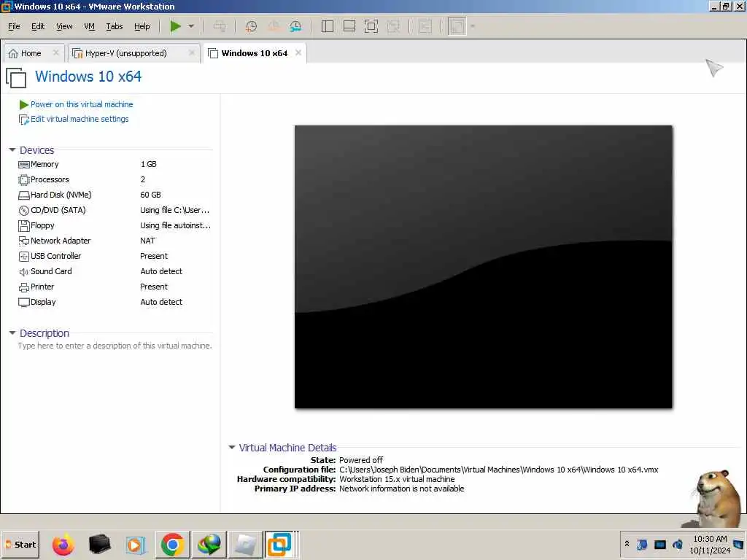Show hidden system tray icons

point(627,544)
